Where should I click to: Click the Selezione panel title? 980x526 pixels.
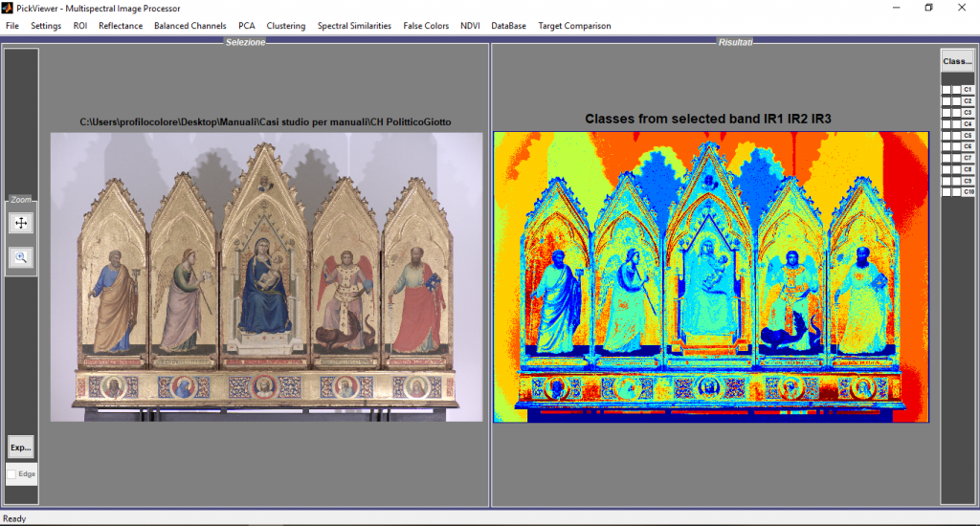(246, 42)
